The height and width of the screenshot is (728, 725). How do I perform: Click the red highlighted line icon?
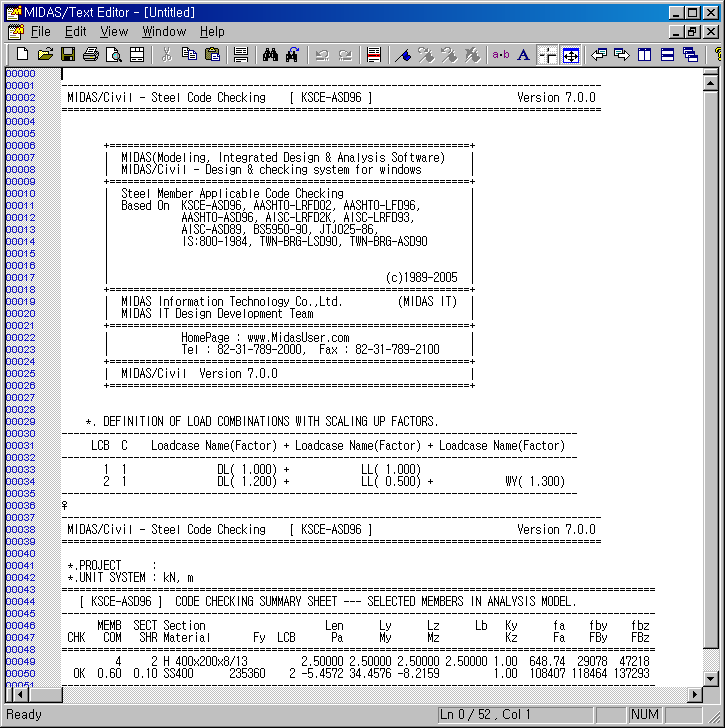click(x=374, y=55)
